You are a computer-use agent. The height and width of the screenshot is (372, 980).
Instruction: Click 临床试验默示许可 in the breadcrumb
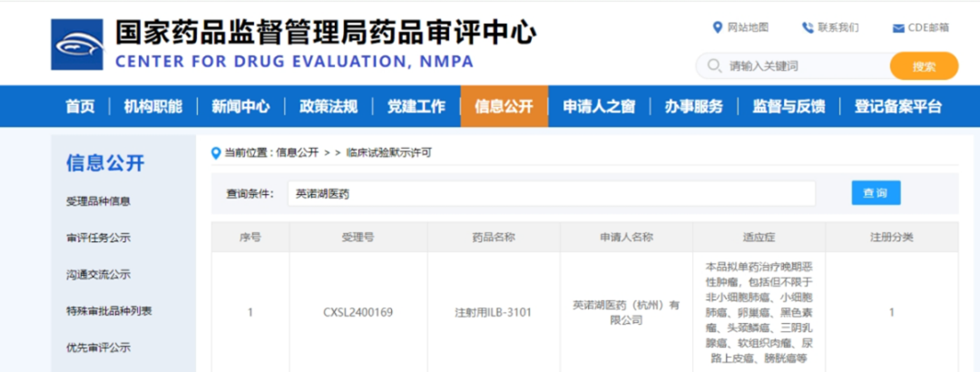pos(388,152)
